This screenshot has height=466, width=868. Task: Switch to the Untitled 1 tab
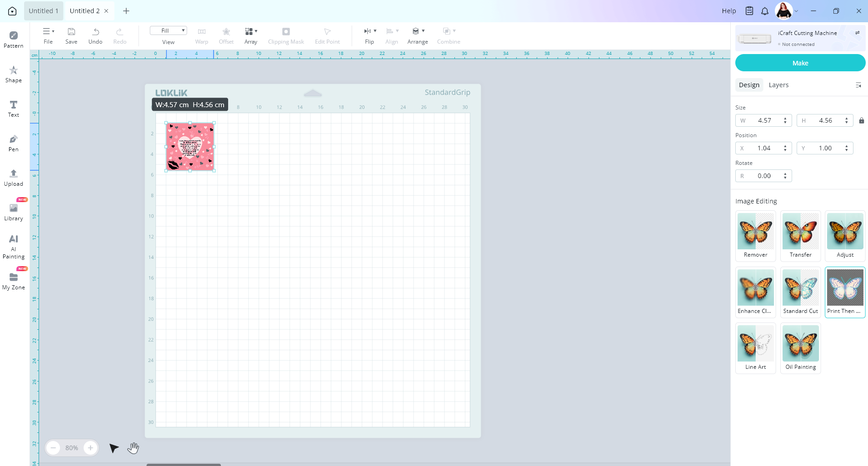point(44,11)
